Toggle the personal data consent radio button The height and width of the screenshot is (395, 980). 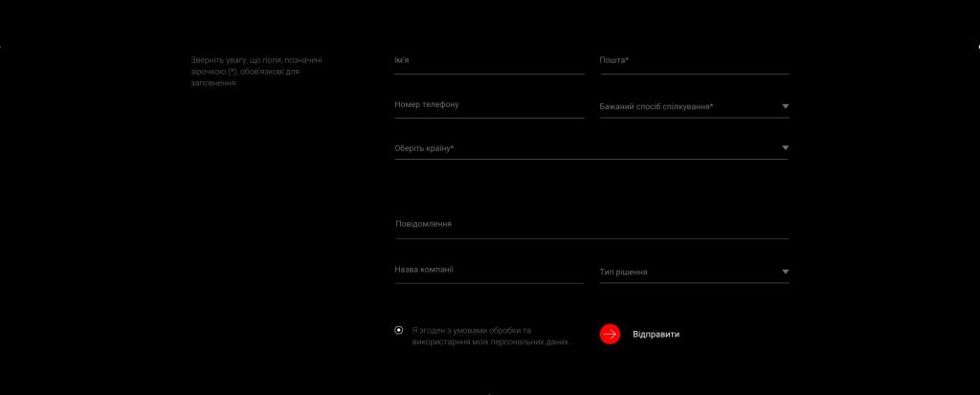(399, 330)
